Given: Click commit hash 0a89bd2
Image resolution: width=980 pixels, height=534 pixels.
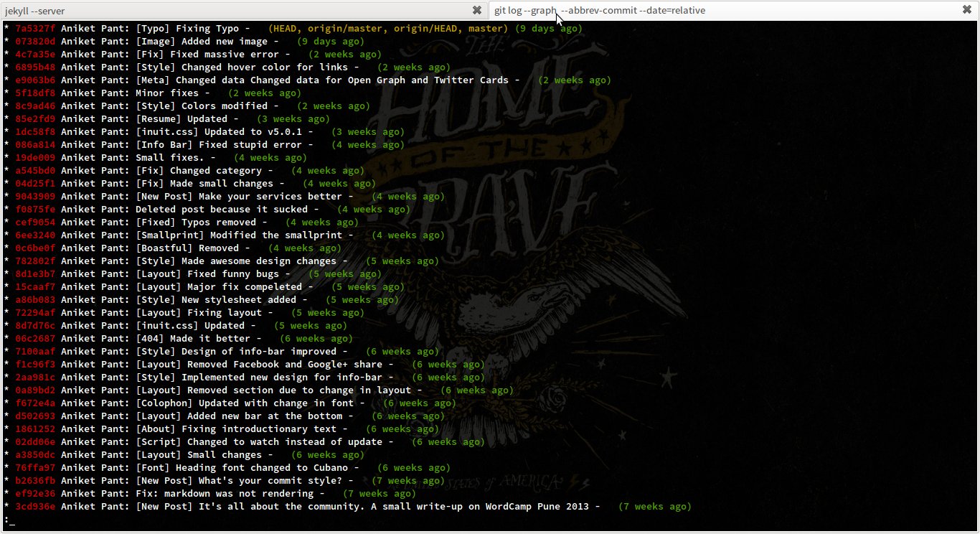Looking at the screenshot, I should click(35, 390).
